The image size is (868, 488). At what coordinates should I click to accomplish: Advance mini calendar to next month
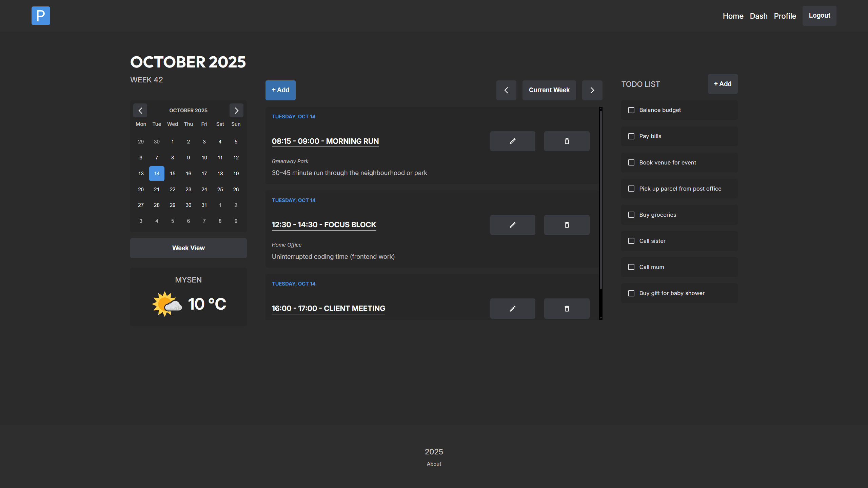236,111
